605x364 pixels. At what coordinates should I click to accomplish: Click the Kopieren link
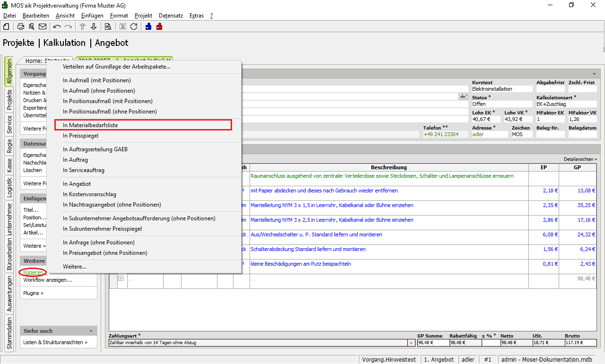coord(33,272)
